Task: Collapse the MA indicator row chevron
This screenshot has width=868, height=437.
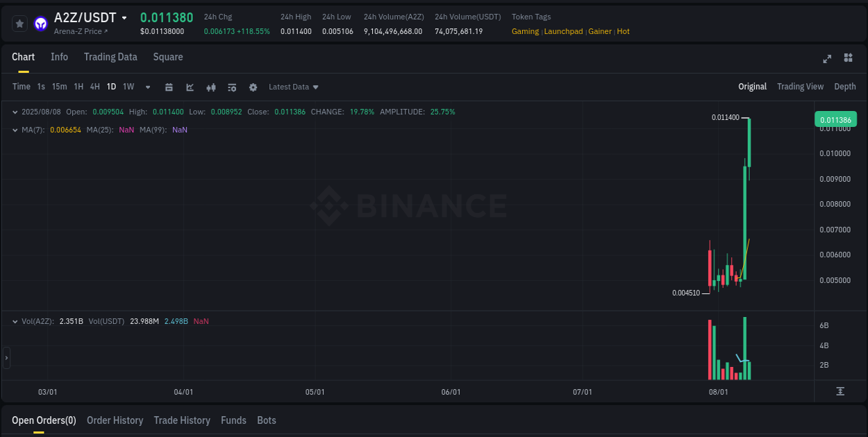Action: click(15, 130)
